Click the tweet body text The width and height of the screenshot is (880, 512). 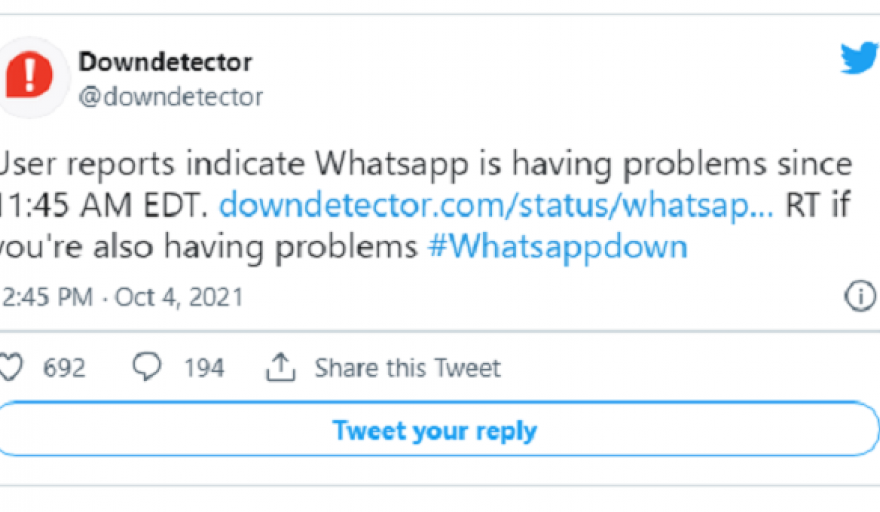(x=425, y=205)
